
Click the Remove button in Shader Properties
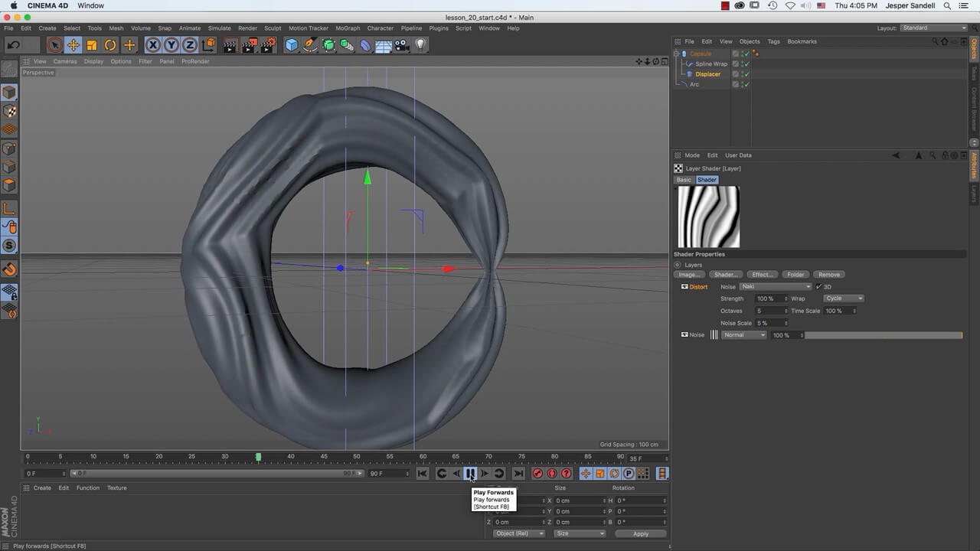[x=828, y=275]
